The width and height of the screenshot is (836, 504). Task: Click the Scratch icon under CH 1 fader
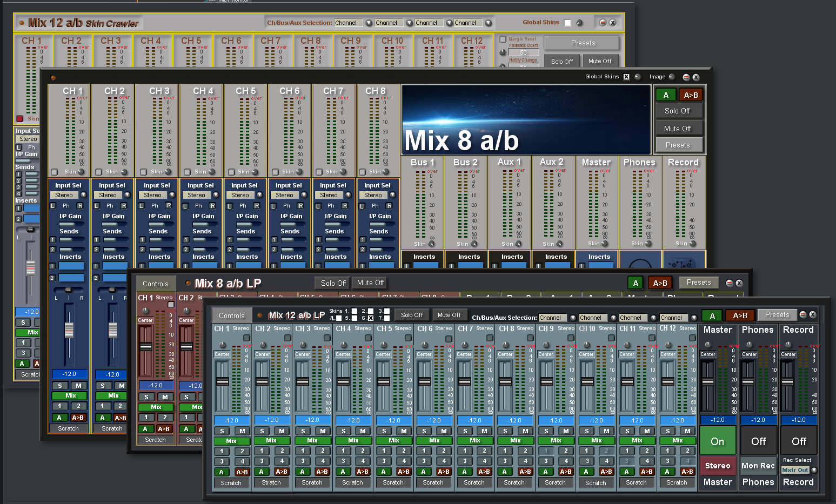pos(231,482)
